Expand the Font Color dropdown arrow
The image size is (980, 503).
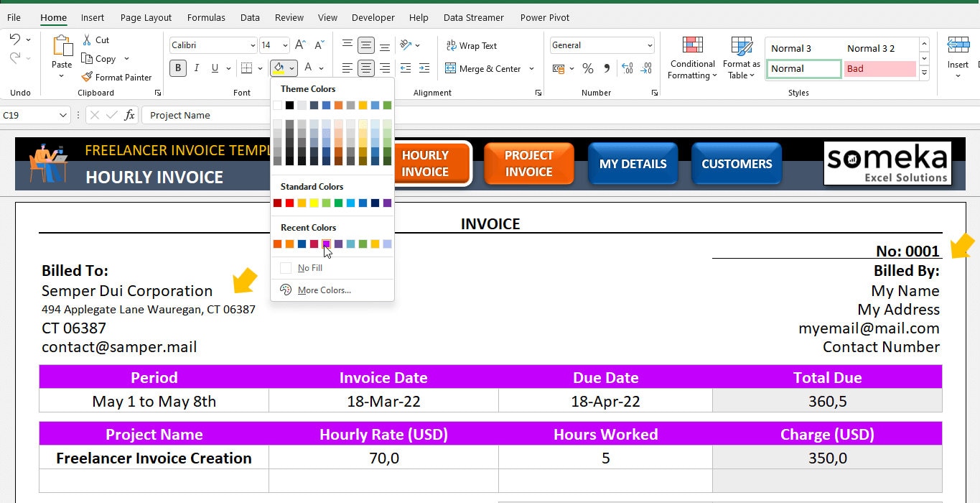coord(321,69)
